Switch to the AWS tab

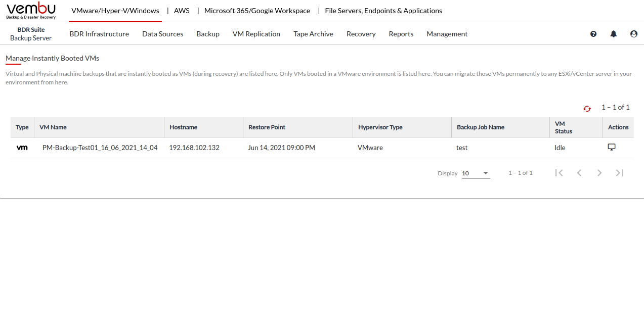[182, 11]
